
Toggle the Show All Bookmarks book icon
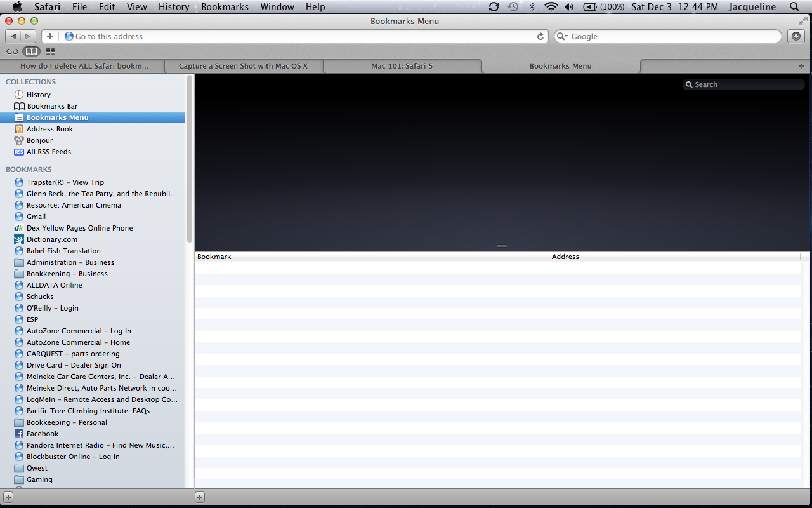pyautogui.click(x=31, y=51)
